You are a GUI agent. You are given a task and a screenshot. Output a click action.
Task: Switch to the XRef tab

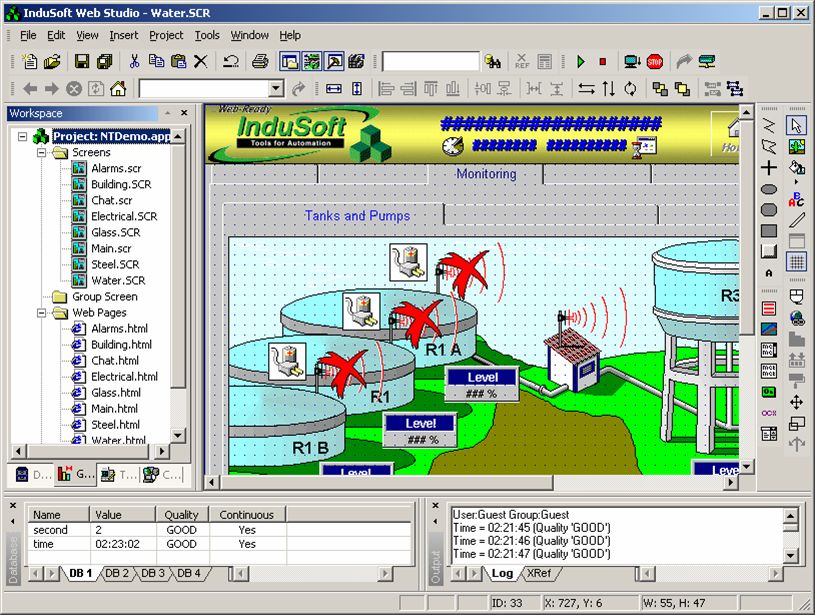538,573
